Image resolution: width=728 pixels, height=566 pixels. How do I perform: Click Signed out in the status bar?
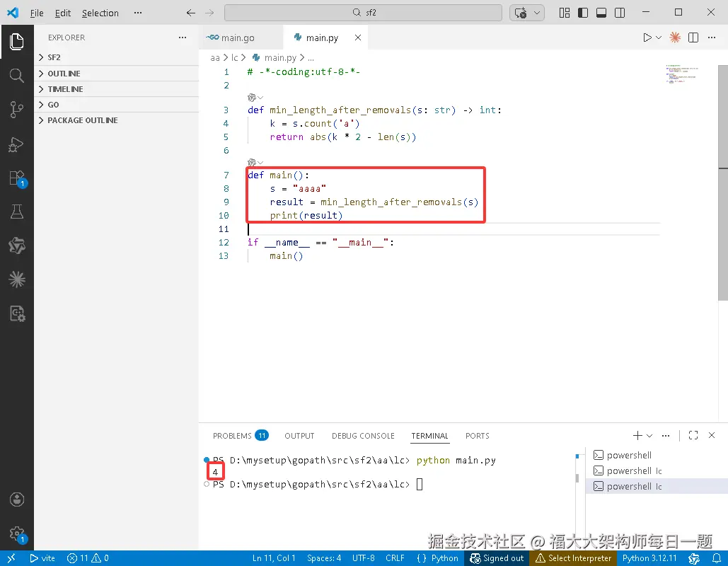point(497,558)
